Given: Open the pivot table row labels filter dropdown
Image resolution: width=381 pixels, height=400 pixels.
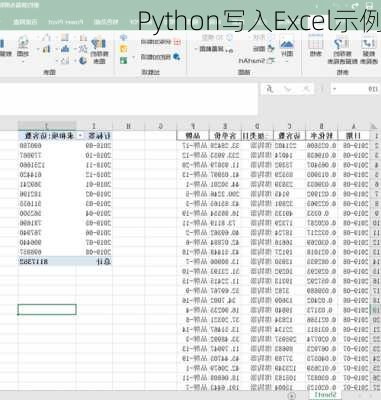Looking at the screenshot, I should [x=80, y=136].
